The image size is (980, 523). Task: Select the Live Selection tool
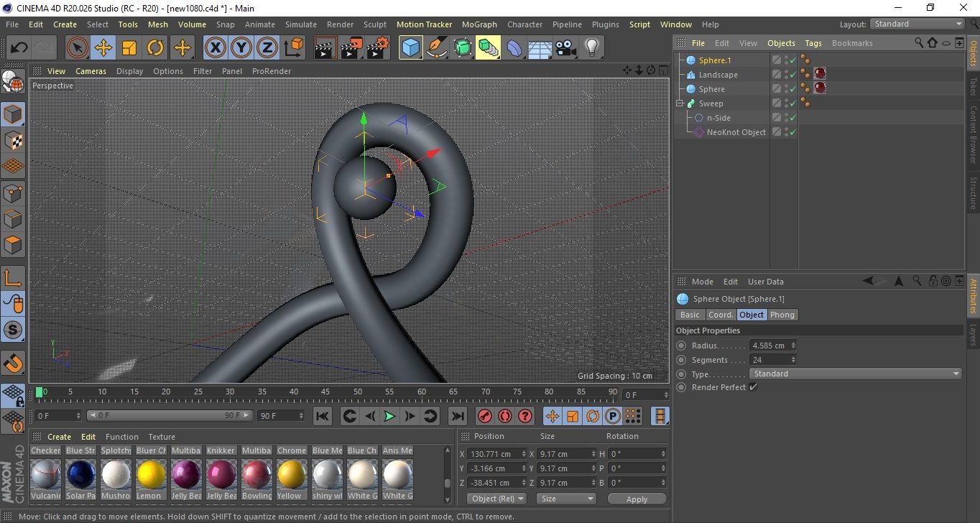tap(78, 48)
